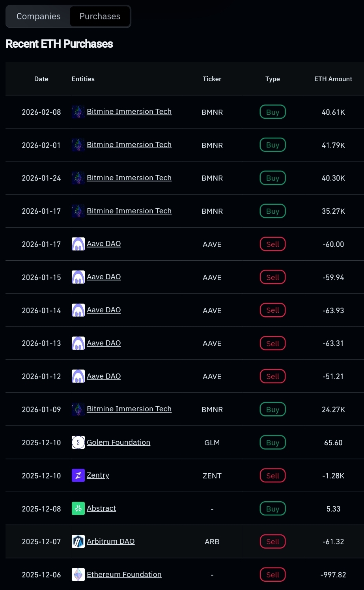This screenshot has width=364, height=590.
Task: Click the green Abstract logo icon
Action: [78, 509]
